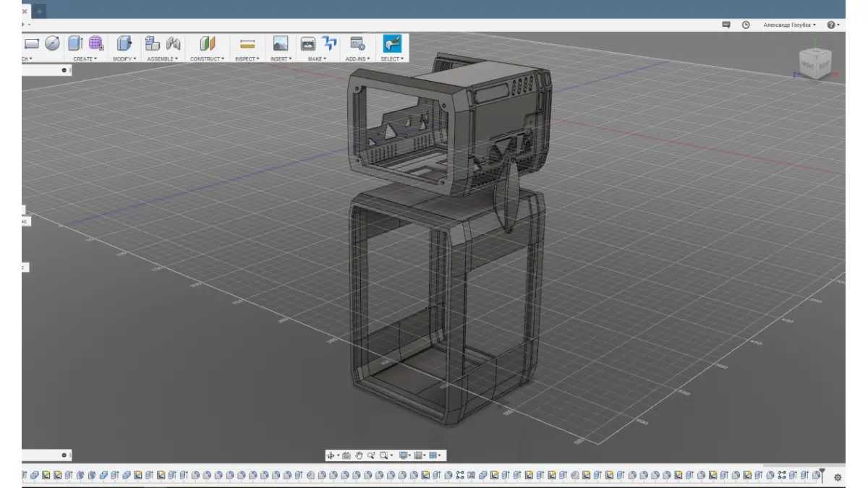868x488 pixels.
Task: Open the Александр Голубка account menu
Action: click(789, 25)
